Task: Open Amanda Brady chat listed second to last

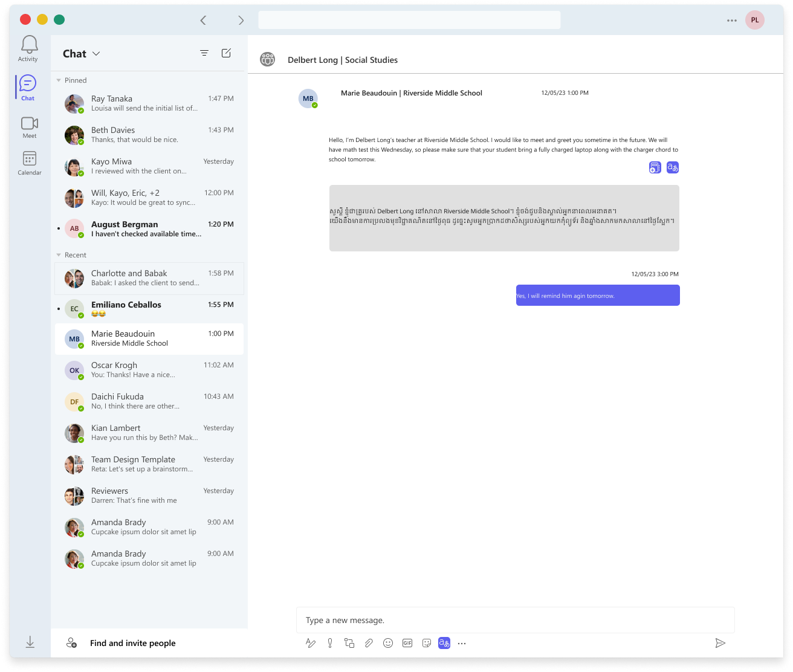Action: click(x=149, y=527)
